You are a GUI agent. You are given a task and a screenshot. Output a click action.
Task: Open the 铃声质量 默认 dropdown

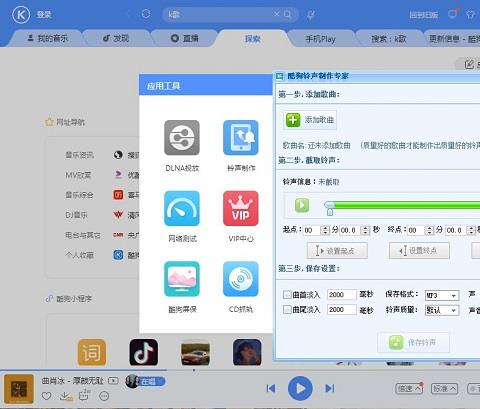(x=442, y=310)
